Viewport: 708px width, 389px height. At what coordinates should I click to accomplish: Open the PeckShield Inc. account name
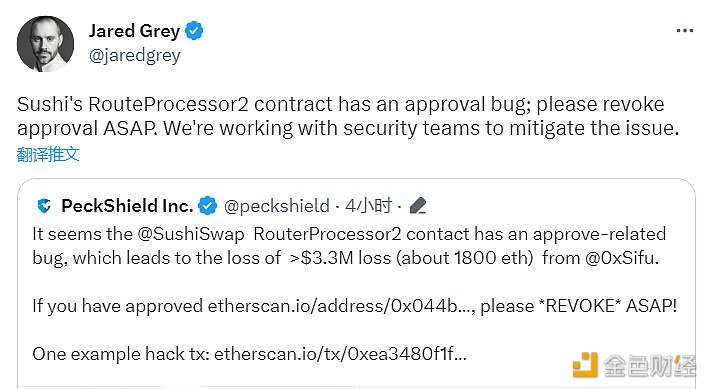[127, 206]
